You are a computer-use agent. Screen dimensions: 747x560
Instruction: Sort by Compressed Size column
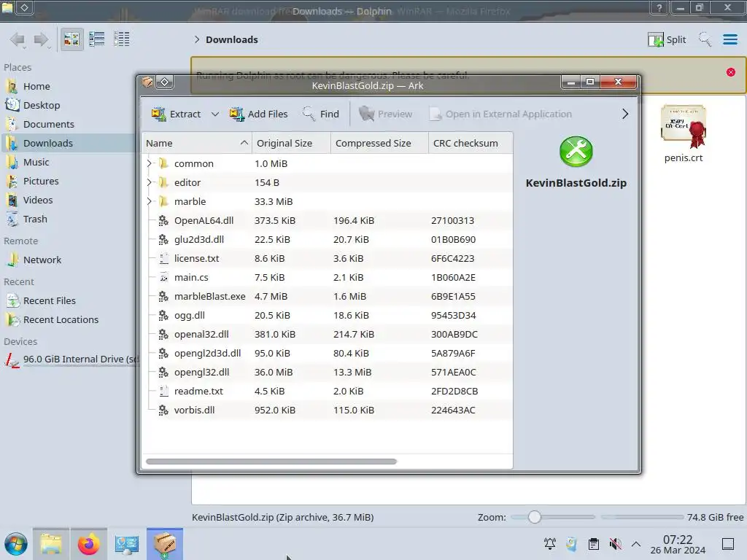379,144
